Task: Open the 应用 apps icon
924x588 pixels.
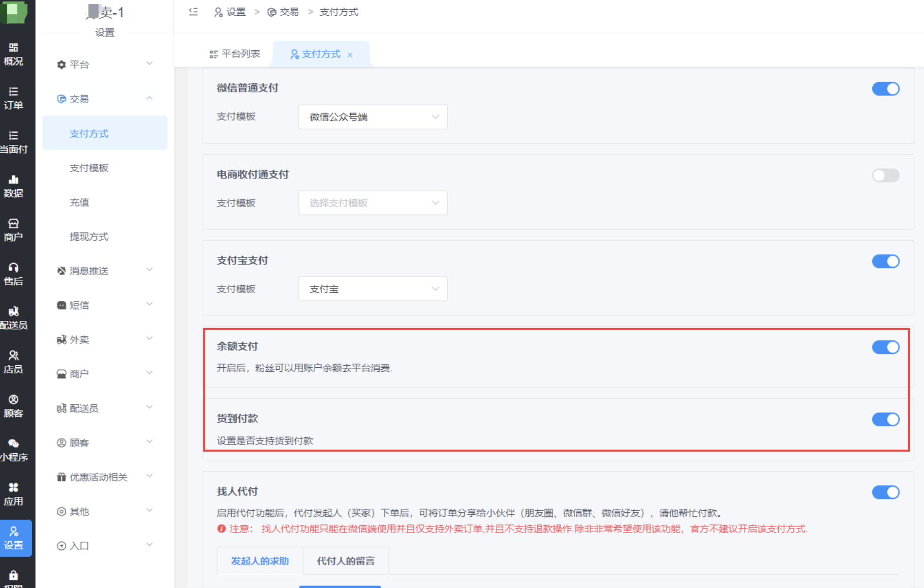Action: click(14, 487)
